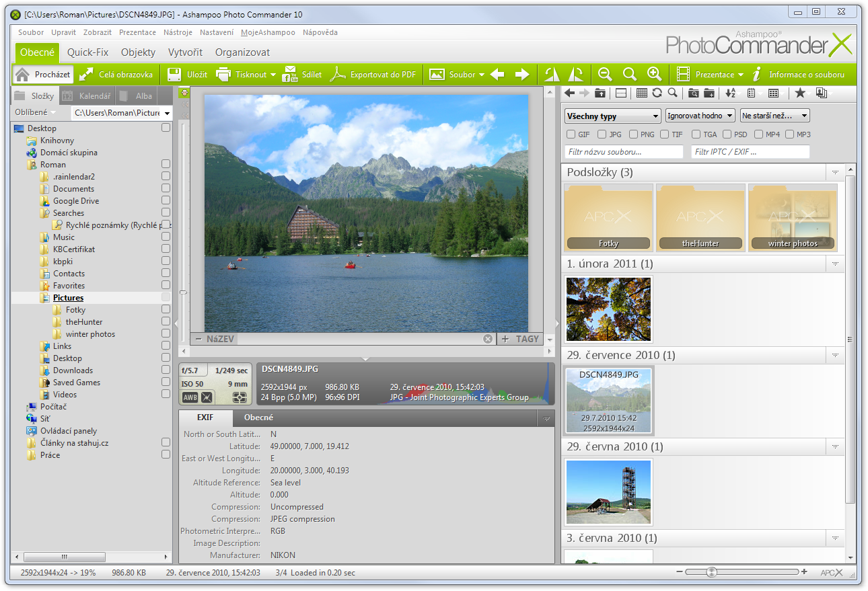Toggle the PSD filter checkbox
The image size is (868, 591).
click(x=727, y=134)
